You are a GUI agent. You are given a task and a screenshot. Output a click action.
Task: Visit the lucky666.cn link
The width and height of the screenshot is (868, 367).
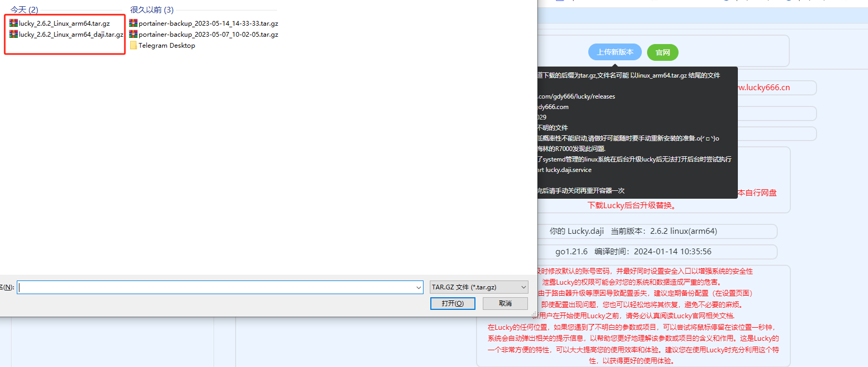764,88
